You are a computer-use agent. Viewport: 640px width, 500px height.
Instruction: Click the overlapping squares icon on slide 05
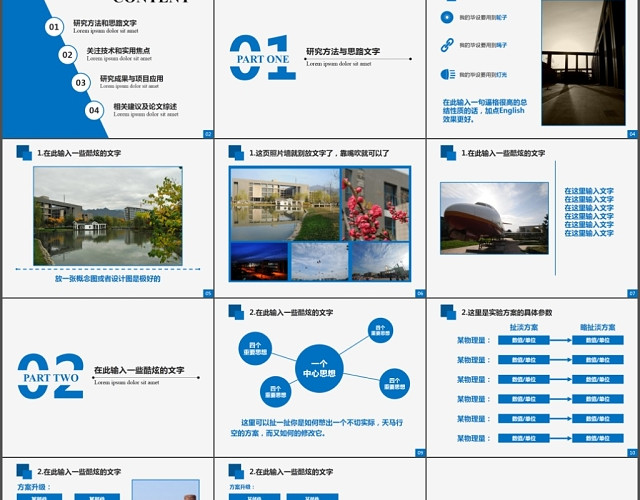[x=24, y=153]
